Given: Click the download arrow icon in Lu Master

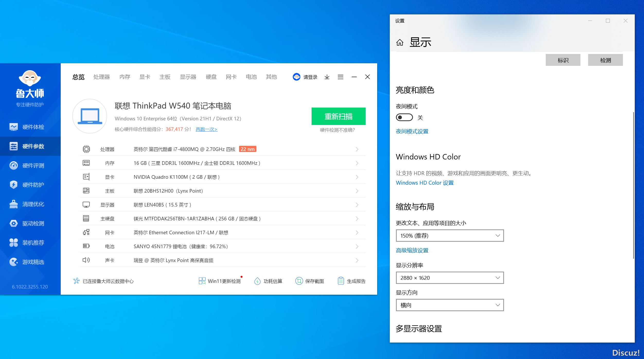Looking at the screenshot, I should [327, 77].
